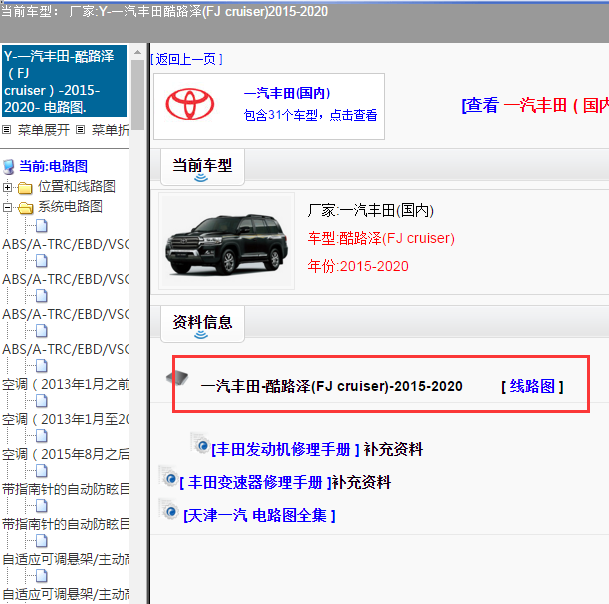Select the 系统电路图 folder label

pos(70,207)
